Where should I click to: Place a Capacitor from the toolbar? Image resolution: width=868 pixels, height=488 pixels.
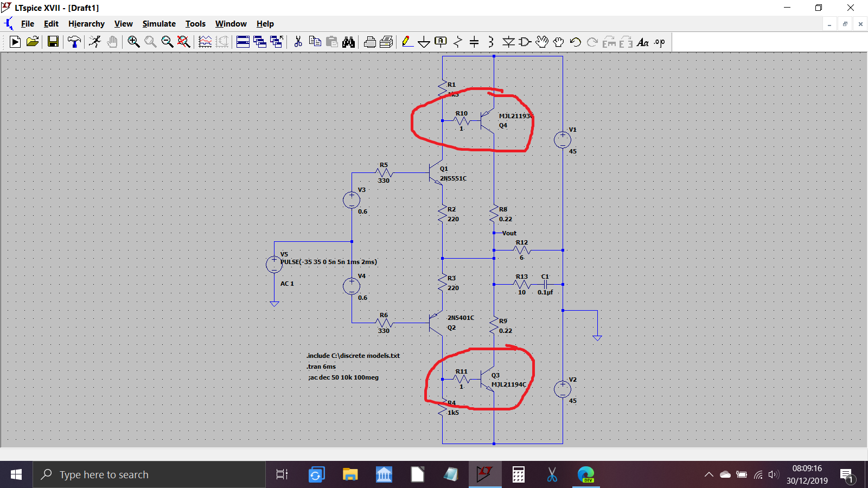point(474,42)
